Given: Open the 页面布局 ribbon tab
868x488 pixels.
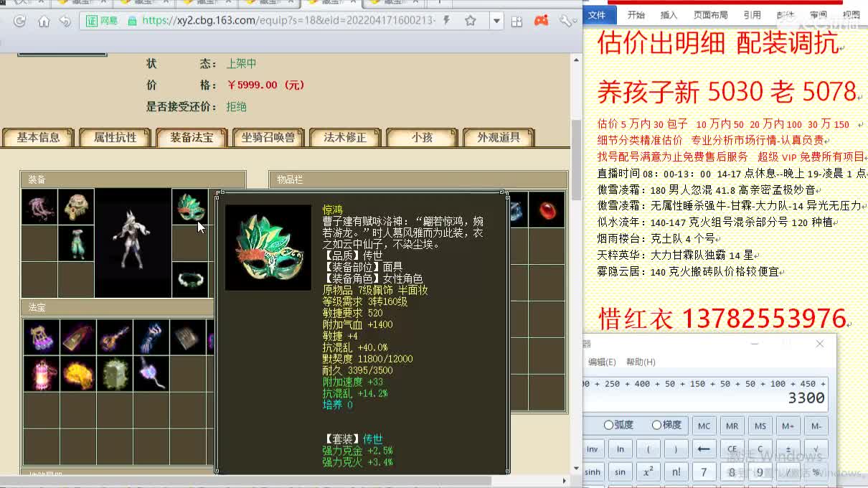Looking at the screenshot, I should point(710,14).
